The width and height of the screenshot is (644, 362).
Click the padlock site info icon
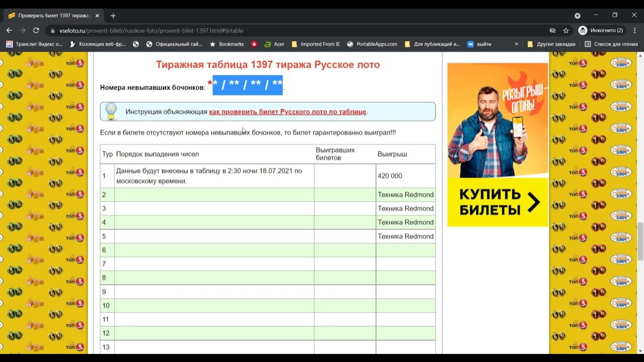tap(53, 31)
